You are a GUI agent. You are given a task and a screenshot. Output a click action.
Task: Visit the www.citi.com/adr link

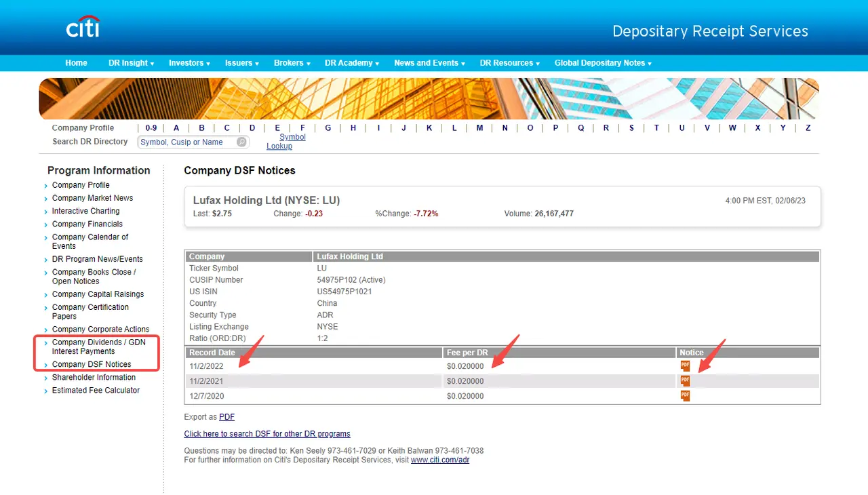[439, 460]
